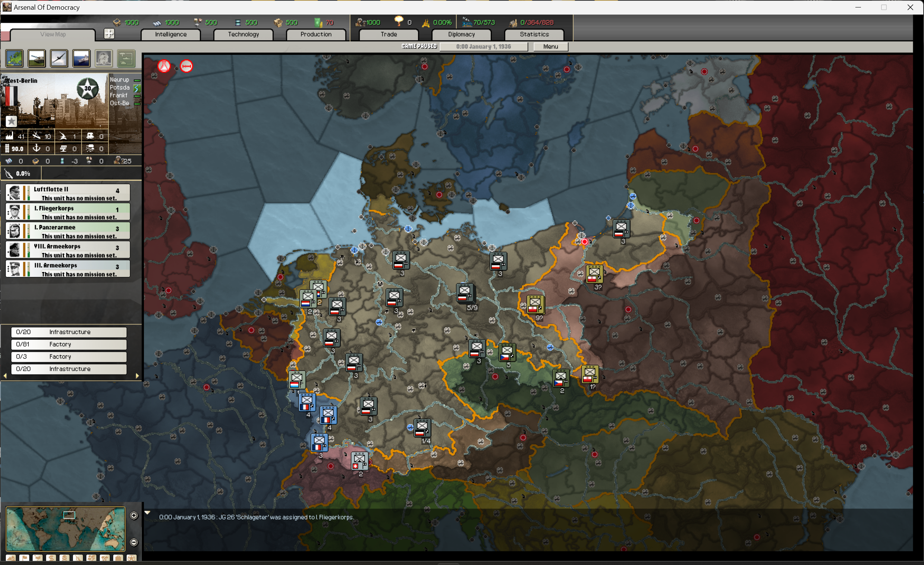The image size is (924, 565).
Task: Select the Luftflotte II unit row
Action: coord(68,193)
